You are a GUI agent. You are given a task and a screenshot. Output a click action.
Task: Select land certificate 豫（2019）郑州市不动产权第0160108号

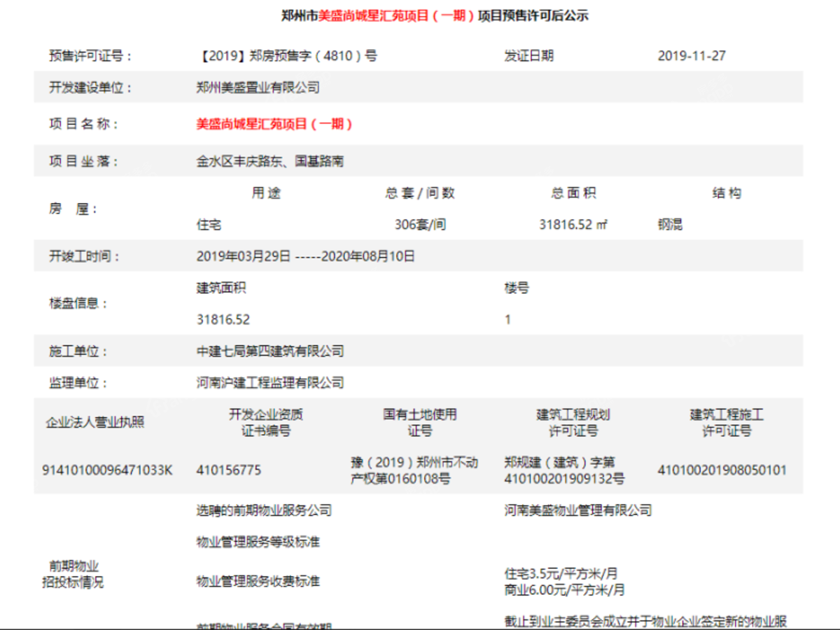pyautogui.click(x=414, y=471)
